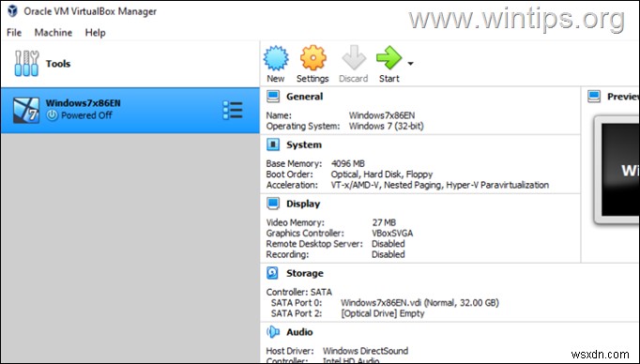Click Windows7x86EN.vdi on SATA Port 0
This screenshot has width=640, height=364.
click(x=420, y=303)
